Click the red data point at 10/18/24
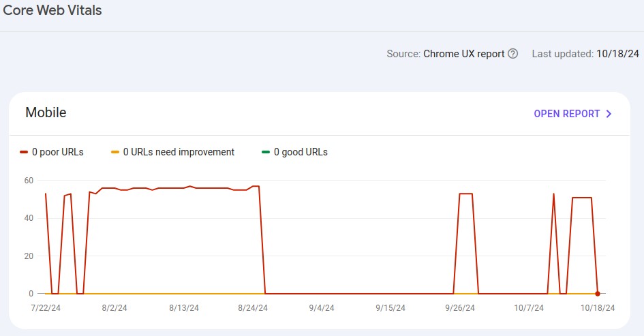The image size is (644, 336). [x=598, y=294]
